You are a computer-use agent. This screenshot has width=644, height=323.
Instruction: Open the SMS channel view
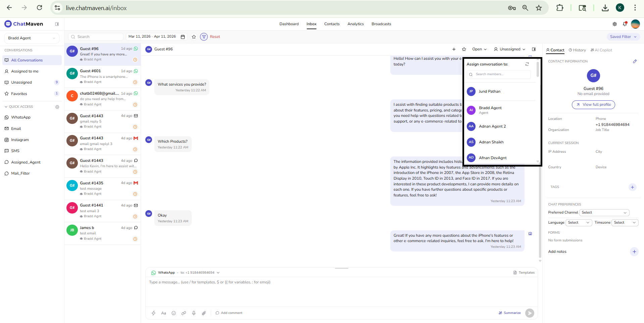15,151
